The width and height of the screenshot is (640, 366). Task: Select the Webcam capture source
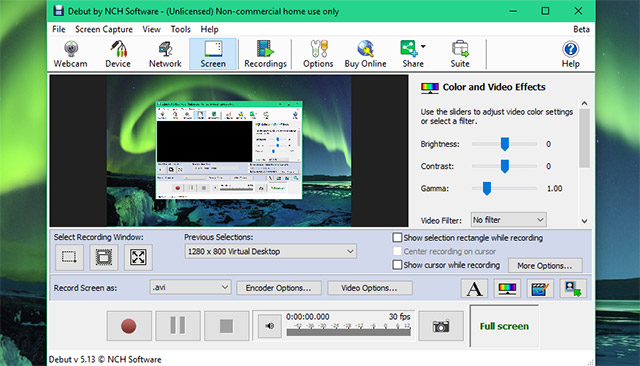coord(71,54)
